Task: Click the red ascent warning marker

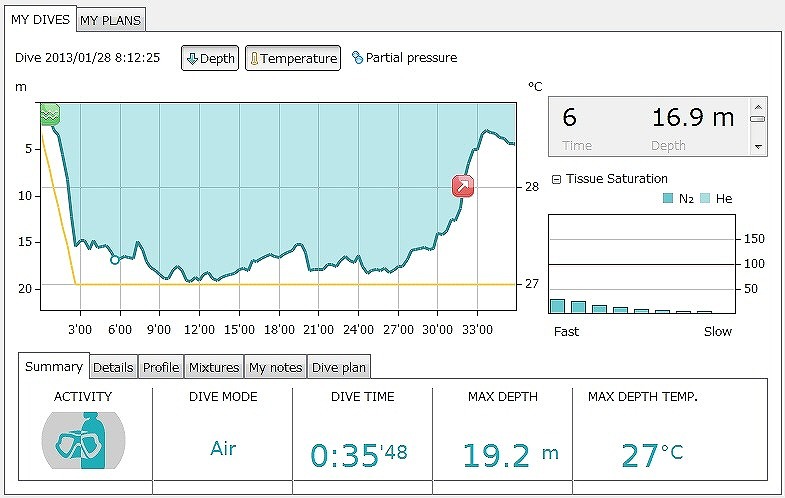Action: point(462,185)
